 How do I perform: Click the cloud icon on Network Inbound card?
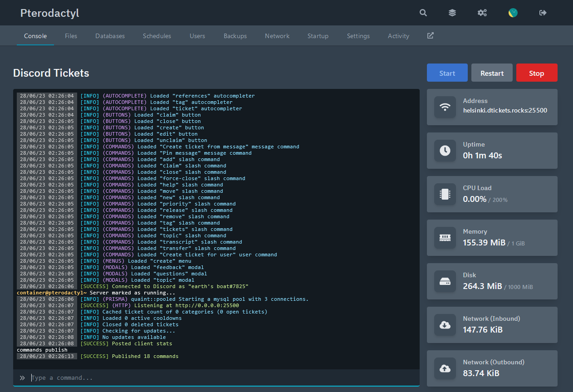(x=445, y=325)
